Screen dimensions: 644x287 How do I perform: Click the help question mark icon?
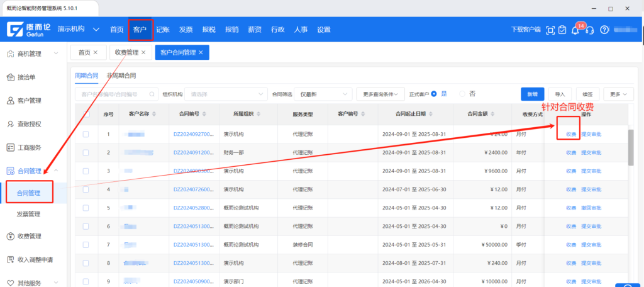pyautogui.click(x=604, y=30)
